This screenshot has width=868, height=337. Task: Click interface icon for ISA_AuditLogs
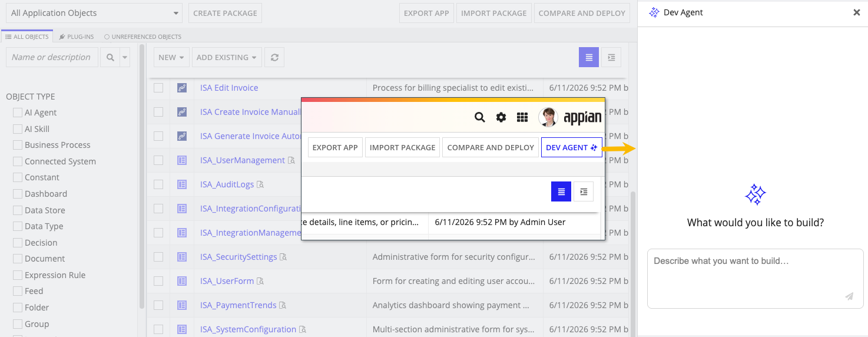tap(182, 184)
